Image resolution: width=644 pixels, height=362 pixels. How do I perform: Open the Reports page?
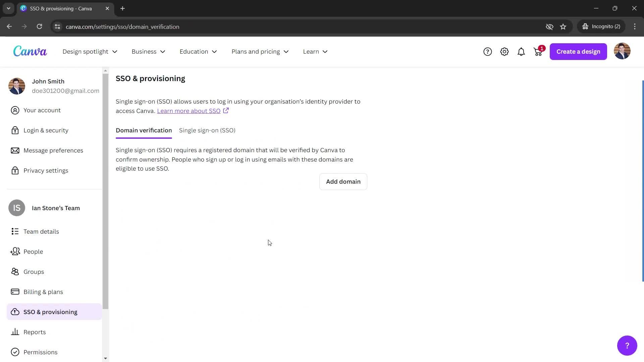(54, 332)
